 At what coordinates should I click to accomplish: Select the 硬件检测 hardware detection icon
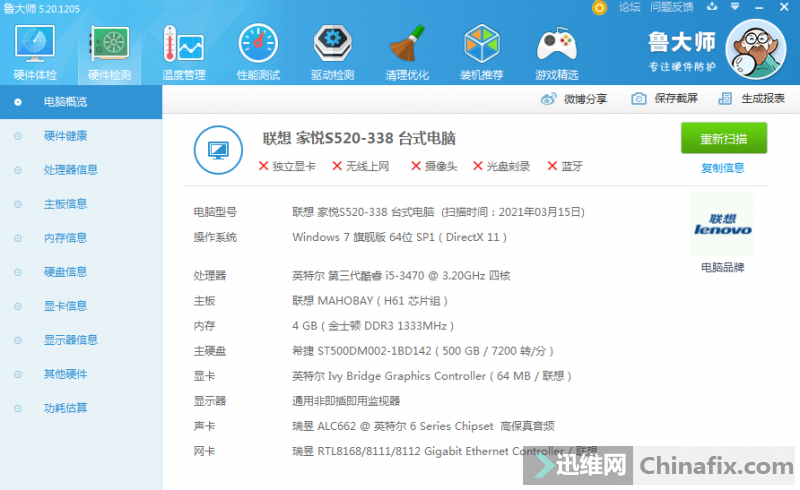pos(109,53)
